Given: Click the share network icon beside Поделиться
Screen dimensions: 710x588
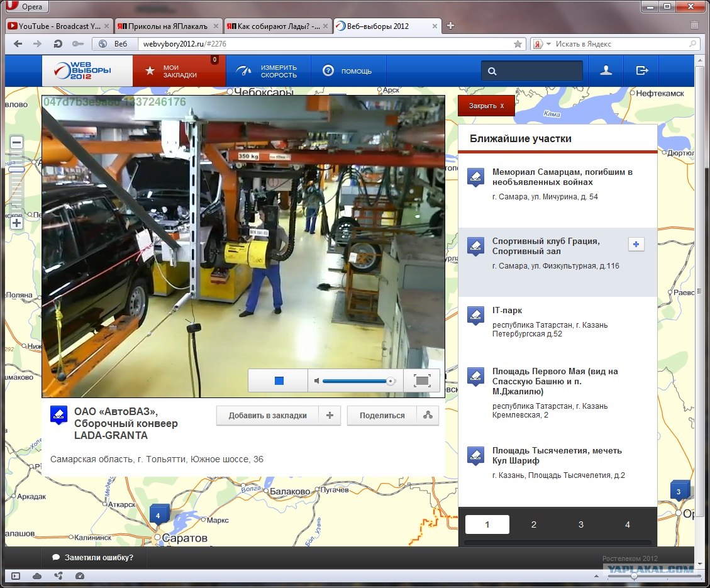Looking at the screenshot, I should pos(428,416).
